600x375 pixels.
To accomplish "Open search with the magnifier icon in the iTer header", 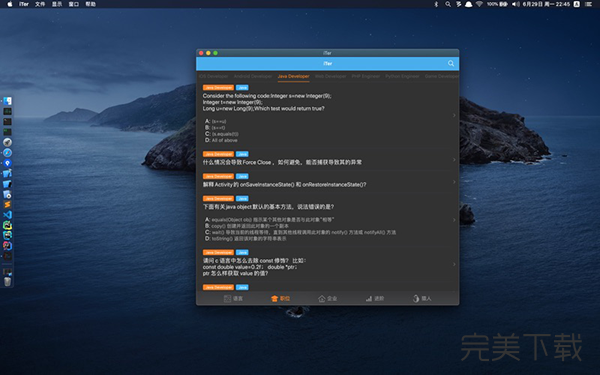I will [451, 64].
